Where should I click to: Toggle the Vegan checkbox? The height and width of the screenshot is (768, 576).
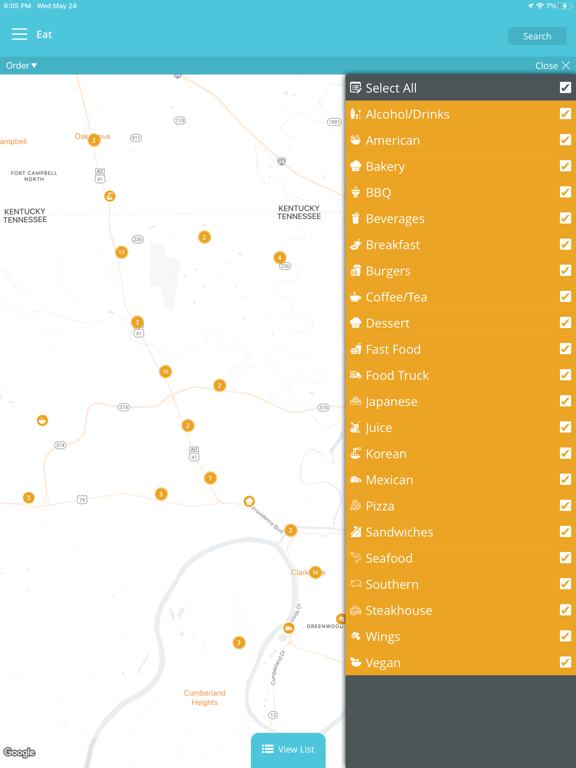(x=565, y=662)
